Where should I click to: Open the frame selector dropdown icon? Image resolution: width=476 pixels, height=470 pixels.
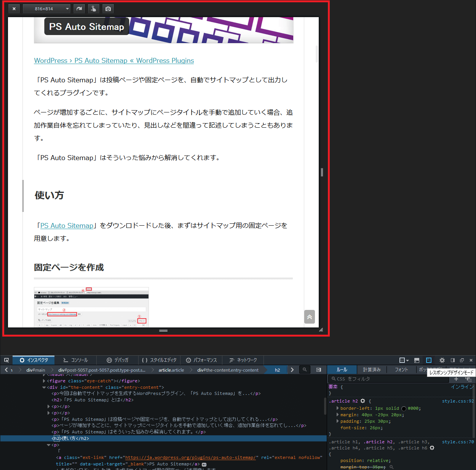(404, 360)
